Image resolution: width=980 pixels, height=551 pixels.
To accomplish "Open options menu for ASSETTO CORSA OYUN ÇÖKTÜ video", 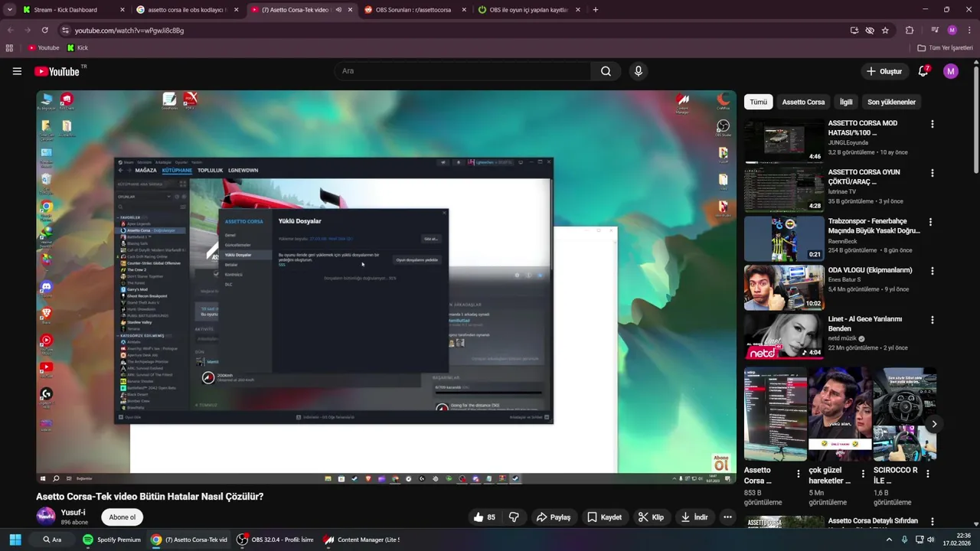I will coord(932,173).
